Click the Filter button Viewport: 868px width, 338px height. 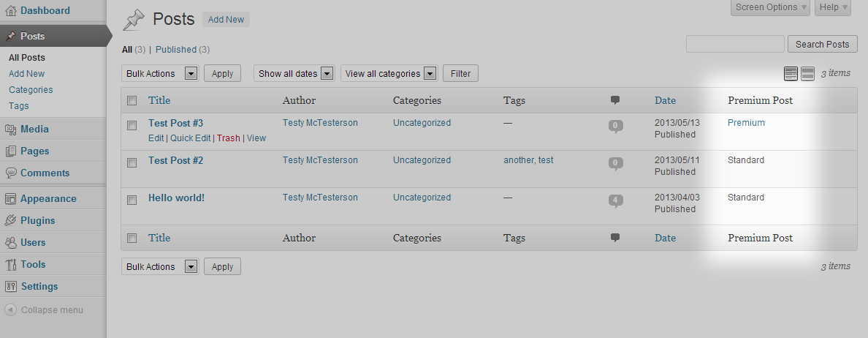click(x=460, y=74)
